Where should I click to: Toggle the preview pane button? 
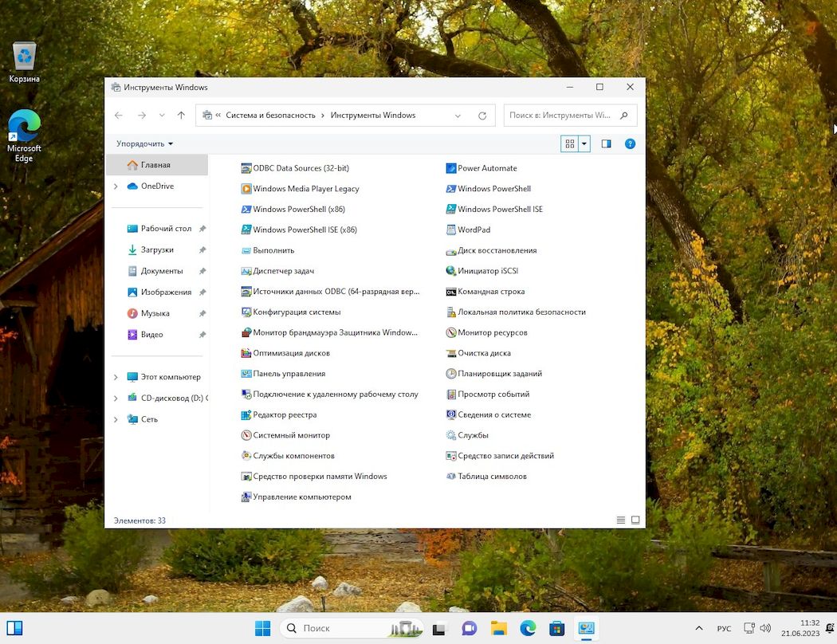pyautogui.click(x=607, y=143)
